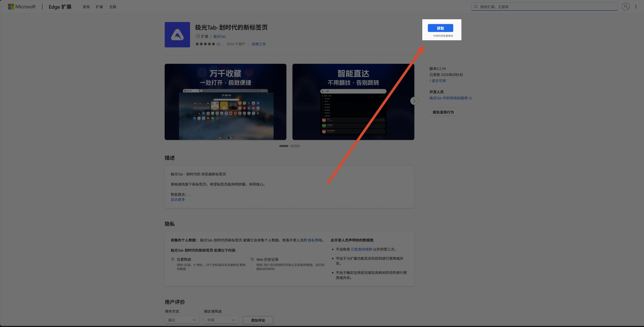Viewport: 644px width, 327px height.
Task: Expand description with 显示更多
Action: [178, 199]
